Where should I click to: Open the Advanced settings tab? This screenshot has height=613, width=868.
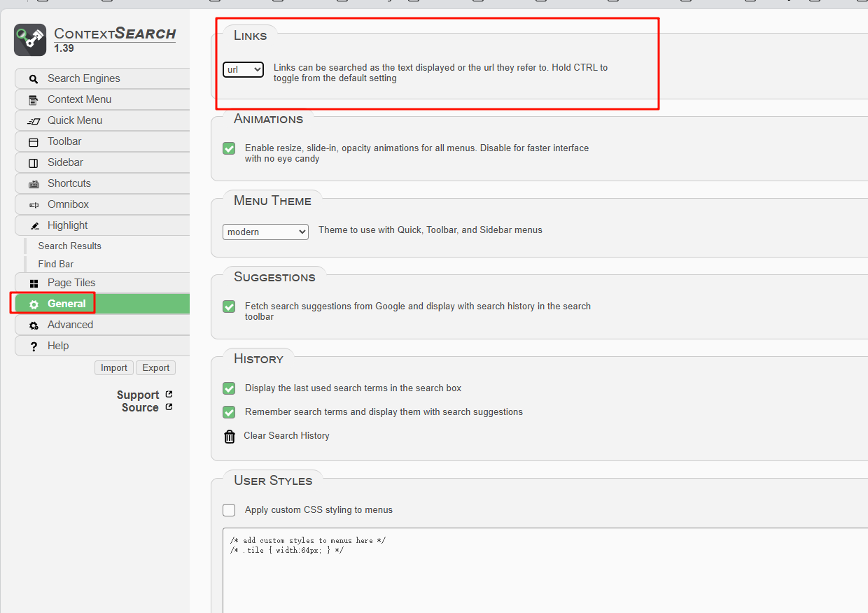(70, 325)
